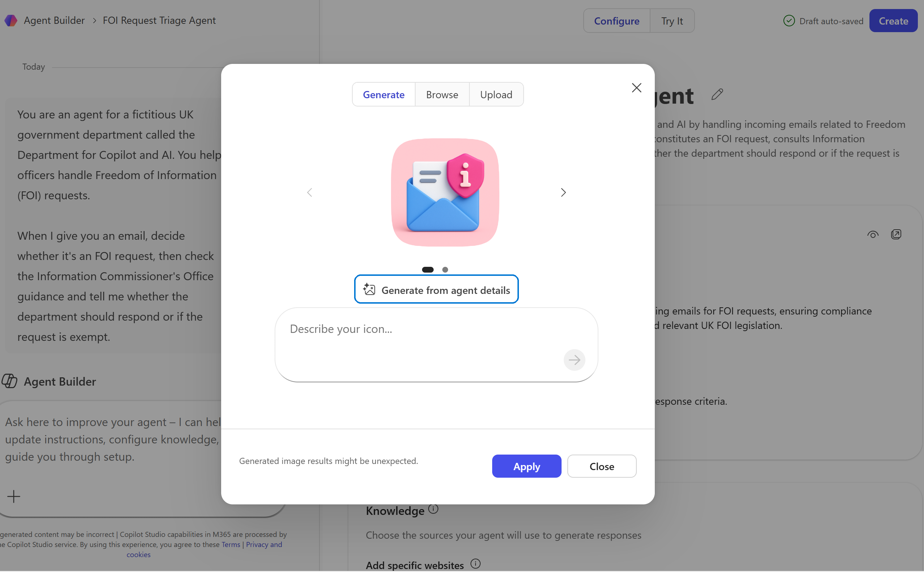Click the pencil icon to edit agent name
This screenshot has width=924, height=573.
pos(717,94)
